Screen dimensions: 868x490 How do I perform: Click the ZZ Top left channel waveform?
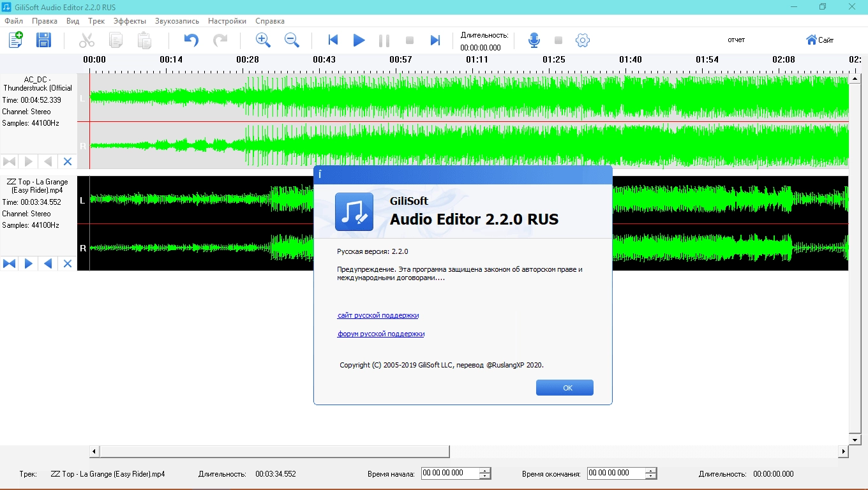point(469,200)
